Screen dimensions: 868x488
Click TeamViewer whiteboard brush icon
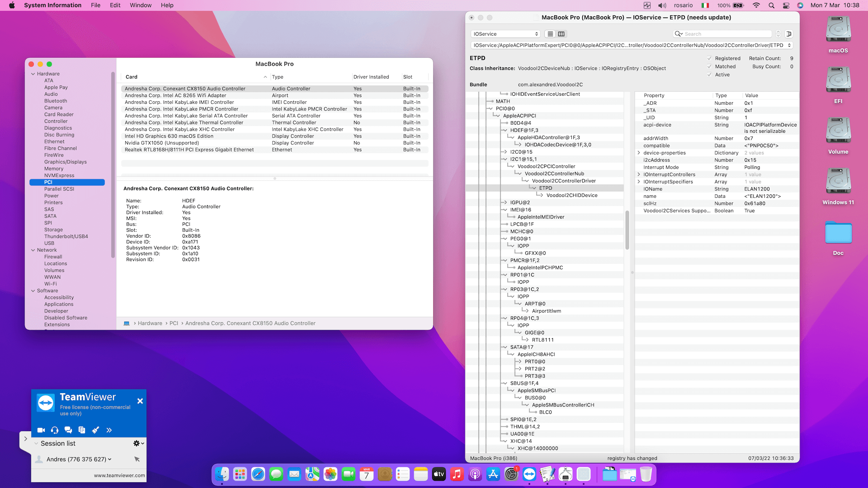tap(95, 430)
